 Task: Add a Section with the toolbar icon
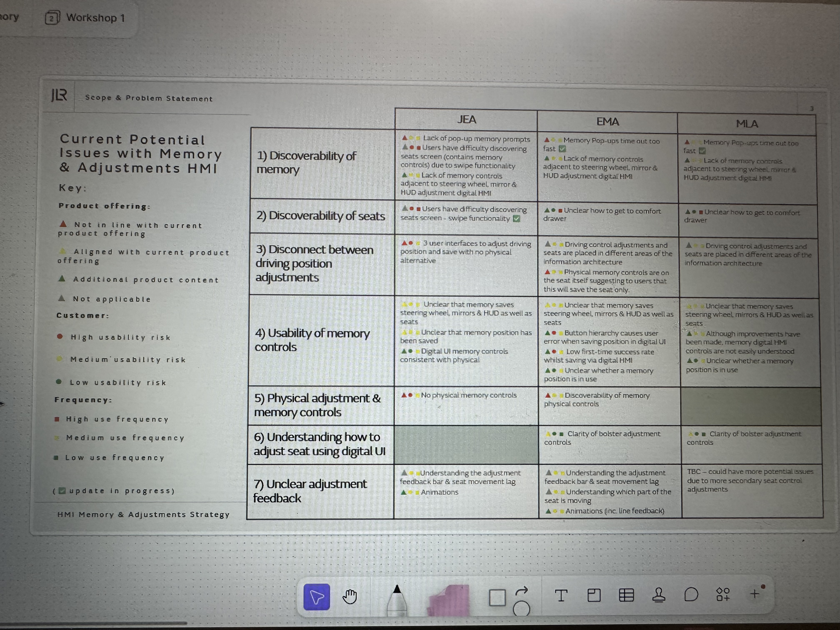594,595
